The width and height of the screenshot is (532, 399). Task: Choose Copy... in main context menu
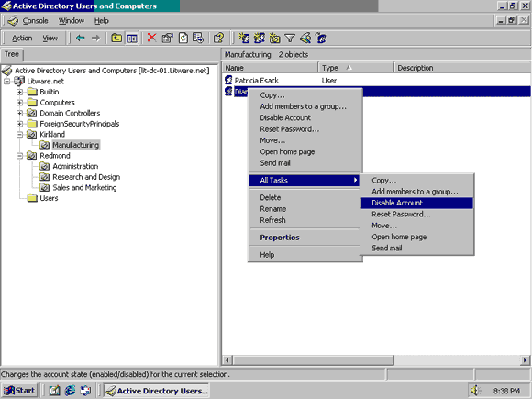[x=305, y=95]
